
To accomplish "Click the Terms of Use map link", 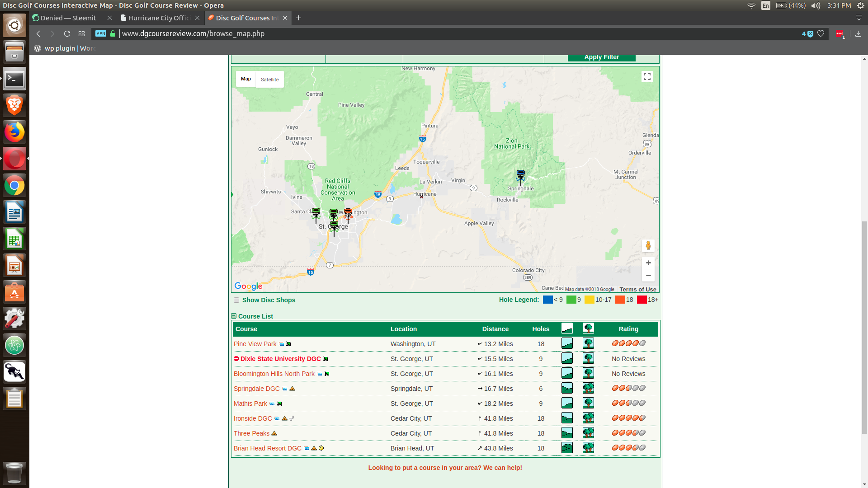I will 638,290.
